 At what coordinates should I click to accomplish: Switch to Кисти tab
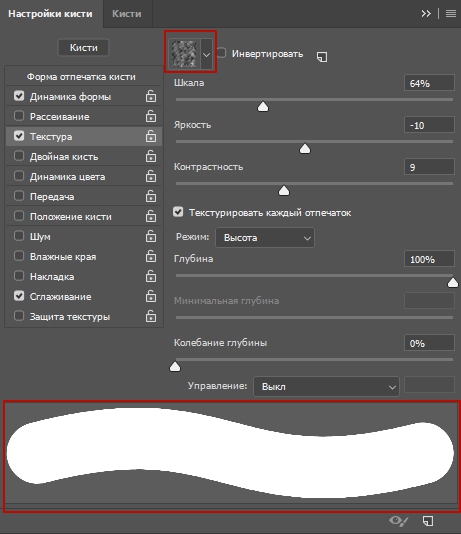click(x=127, y=14)
